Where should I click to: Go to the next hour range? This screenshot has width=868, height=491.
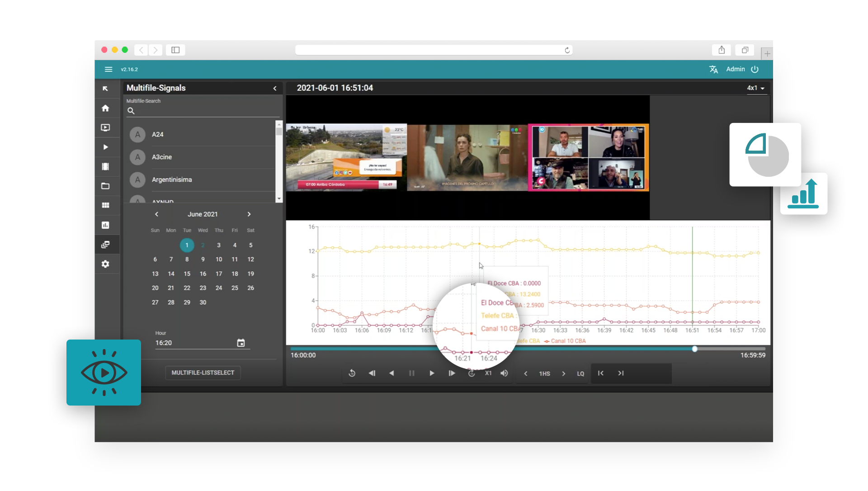(563, 373)
